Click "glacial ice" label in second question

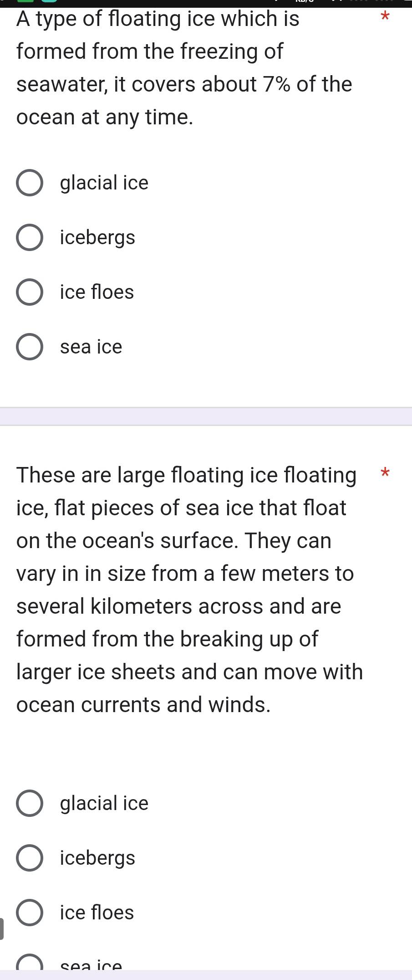coord(104,803)
